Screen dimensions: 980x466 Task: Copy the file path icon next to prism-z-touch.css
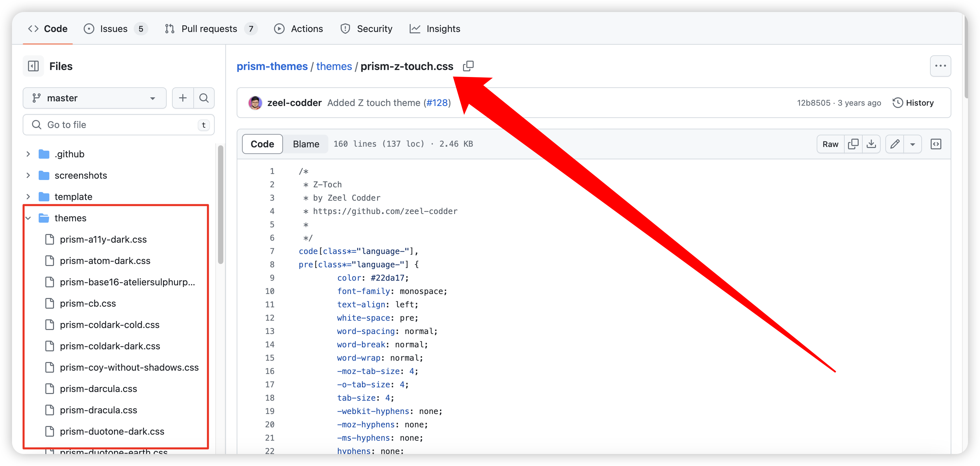click(x=468, y=66)
